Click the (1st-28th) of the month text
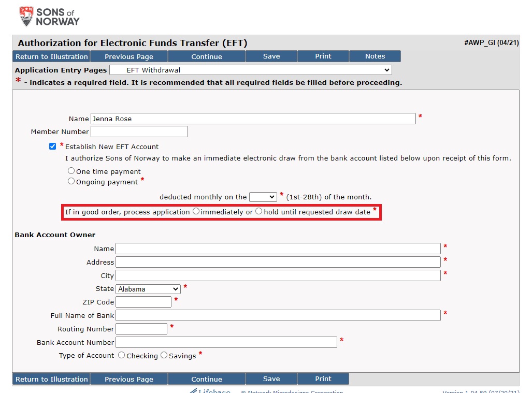The height and width of the screenshot is (393, 532). coord(329,197)
